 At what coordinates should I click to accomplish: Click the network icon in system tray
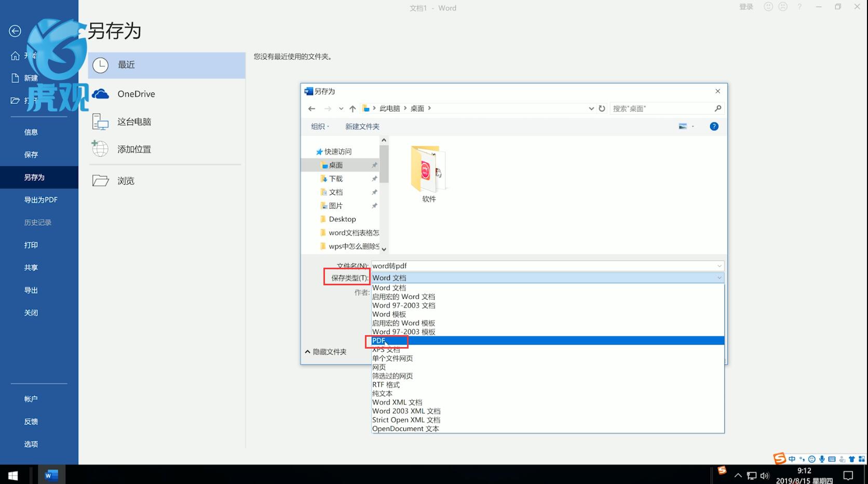coord(752,476)
